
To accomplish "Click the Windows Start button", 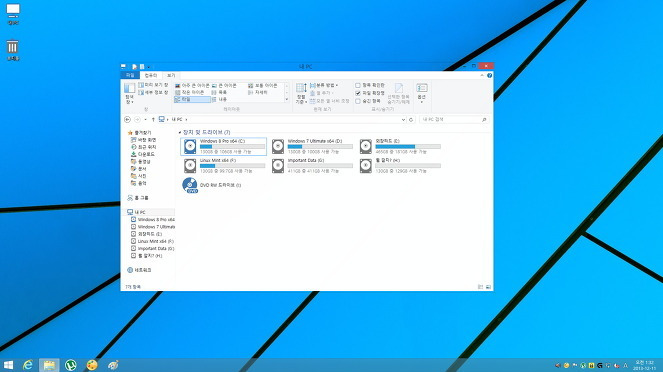I will pos(8,365).
